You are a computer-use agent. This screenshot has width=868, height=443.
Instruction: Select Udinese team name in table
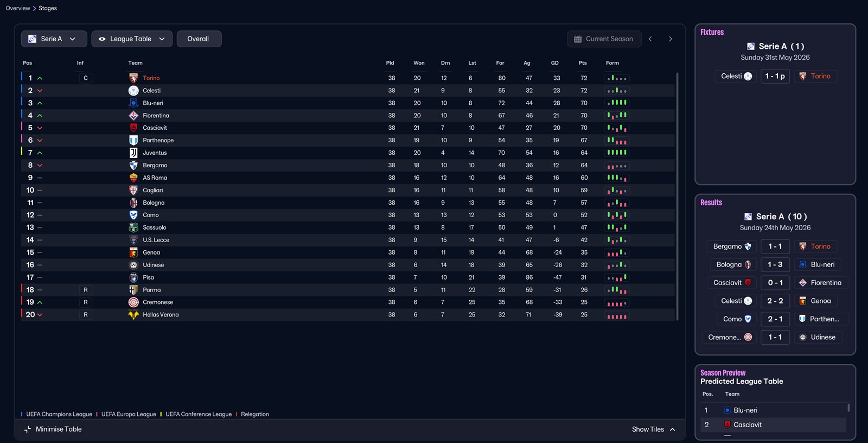tap(154, 265)
